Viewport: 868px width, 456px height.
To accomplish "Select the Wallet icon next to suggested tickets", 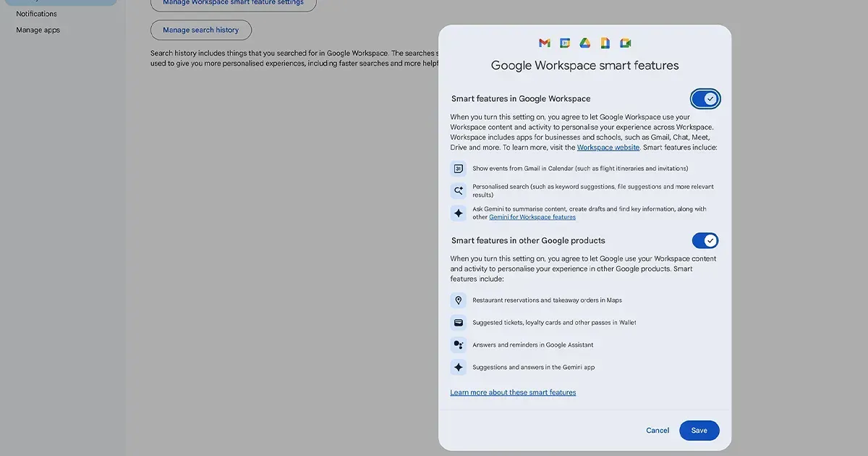I will coord(458,322).
